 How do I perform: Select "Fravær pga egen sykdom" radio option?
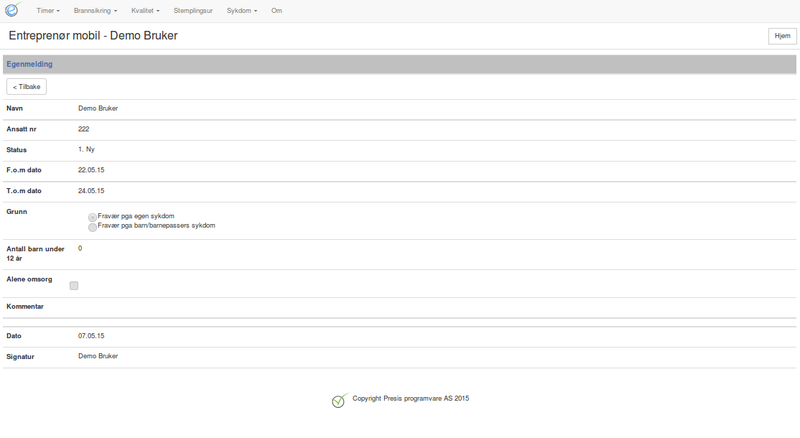click(x=93, y=217)
